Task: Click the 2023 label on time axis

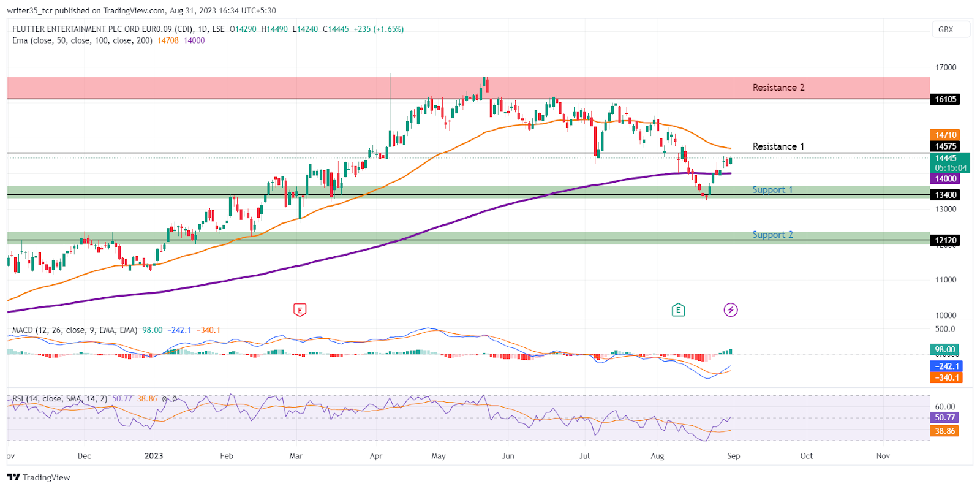Action: 154,456
